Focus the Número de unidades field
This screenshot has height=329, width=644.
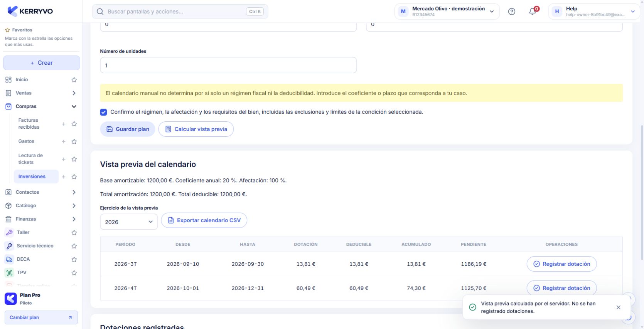pos(228,65)
